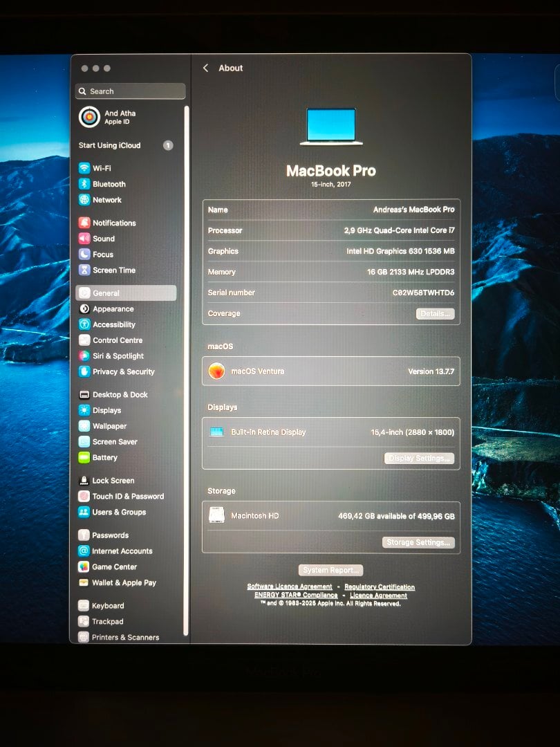Select Screen Time hourglass icon

pyautogui.click(x=84, y=270)
